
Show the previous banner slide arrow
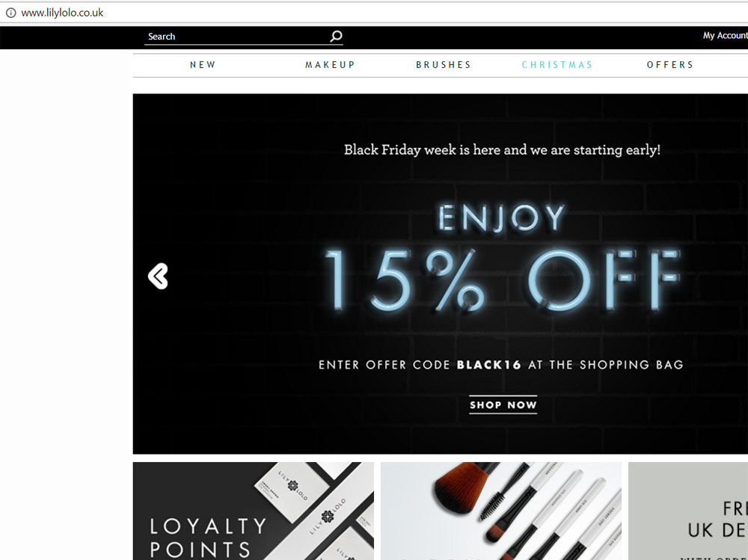click(x=158, y=276)
